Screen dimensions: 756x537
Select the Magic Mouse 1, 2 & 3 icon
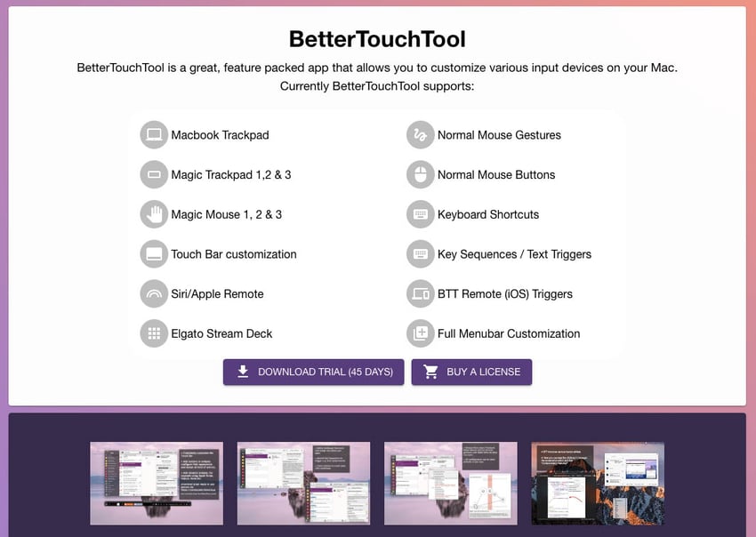point(154,214)
